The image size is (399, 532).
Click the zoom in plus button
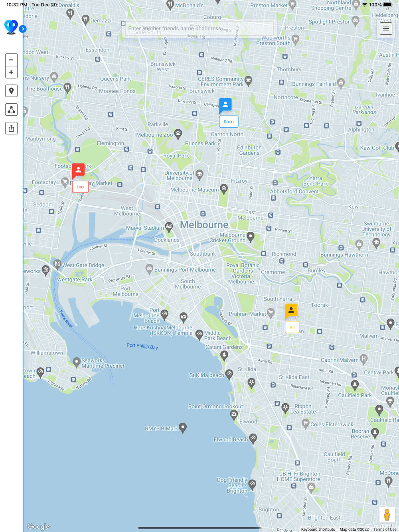click(x=11, y=72)
